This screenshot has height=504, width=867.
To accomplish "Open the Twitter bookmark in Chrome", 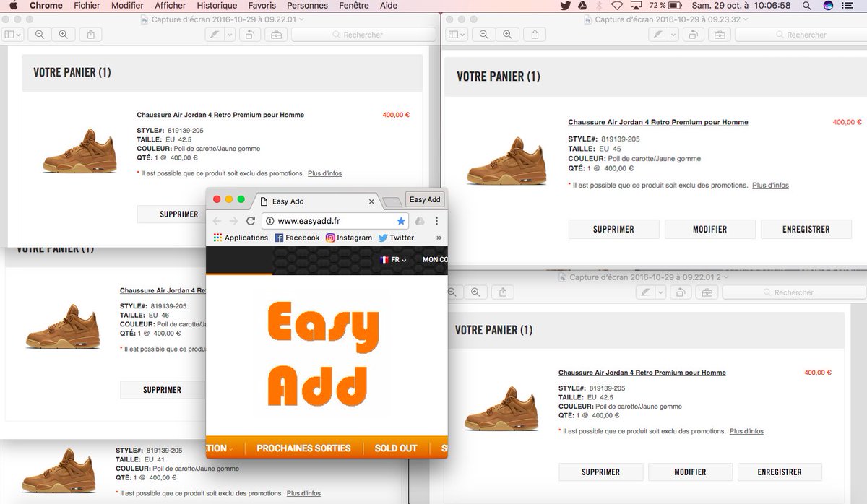I will click(x=397, y=238).
